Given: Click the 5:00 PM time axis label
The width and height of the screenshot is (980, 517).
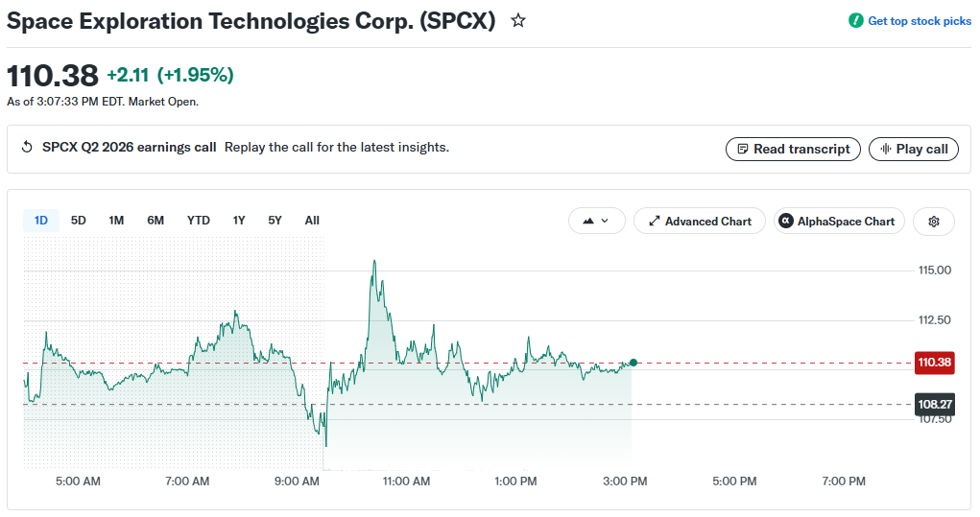Looking at the screenshot, I should (x=734, y=482).
